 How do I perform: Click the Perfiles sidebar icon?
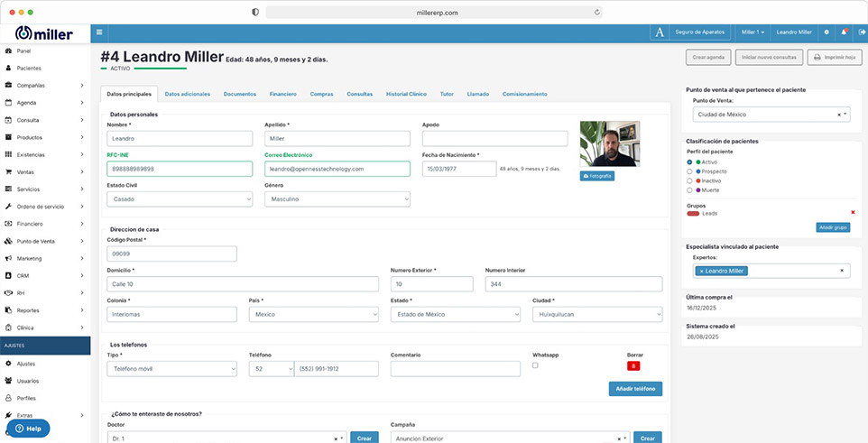pyautogui.click(x=8, y=398)
